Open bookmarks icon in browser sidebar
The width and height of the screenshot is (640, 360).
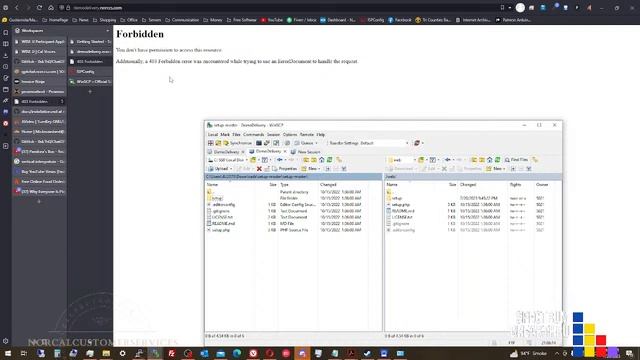[6, 32]
